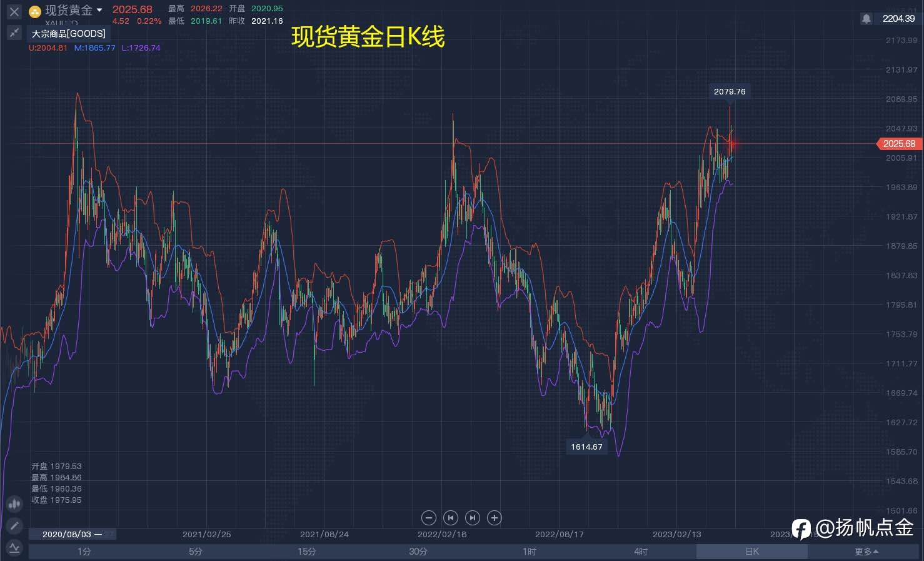
Task: Switch to the 5分 timeframe tab
Action: (196, 552)
